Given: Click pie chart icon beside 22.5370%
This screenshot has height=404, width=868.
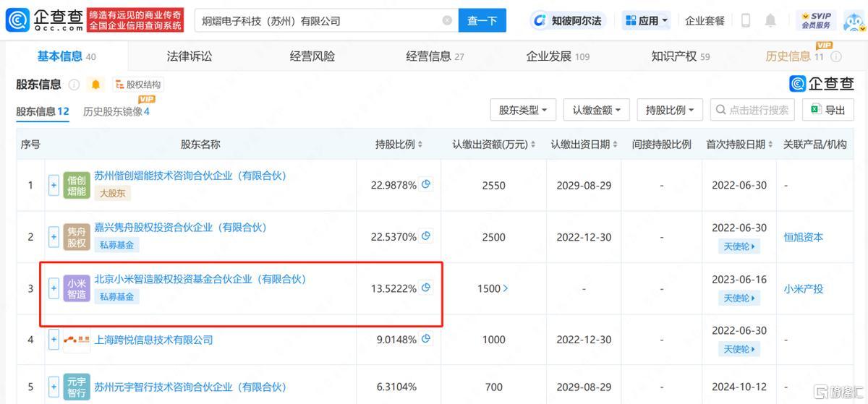Looking at the screenshot, I should (x=426, y=236).
